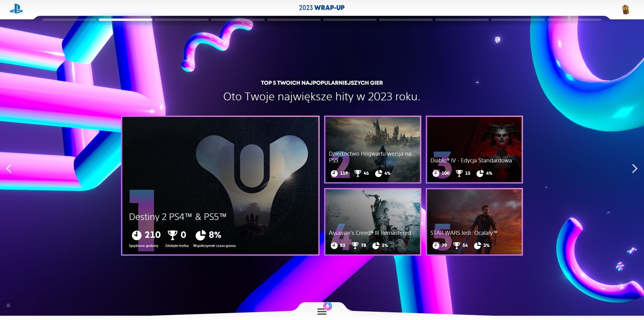
Task: Click 'Dziedzictwo Hogwartu wersja na PS5' title
Action: [x=370, y=157]
